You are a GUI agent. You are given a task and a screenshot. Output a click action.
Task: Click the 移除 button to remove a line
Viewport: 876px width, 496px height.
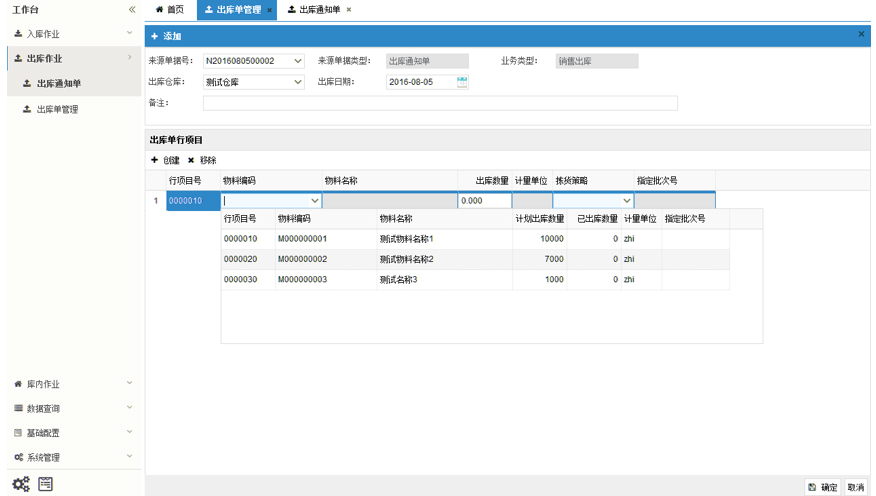(x=202, y=160)
